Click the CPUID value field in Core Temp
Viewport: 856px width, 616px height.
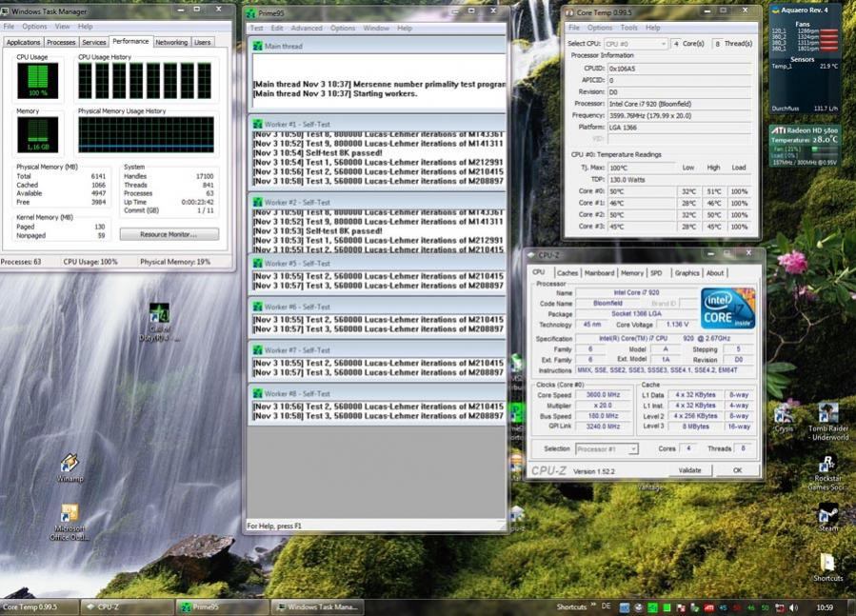[679, 69]
